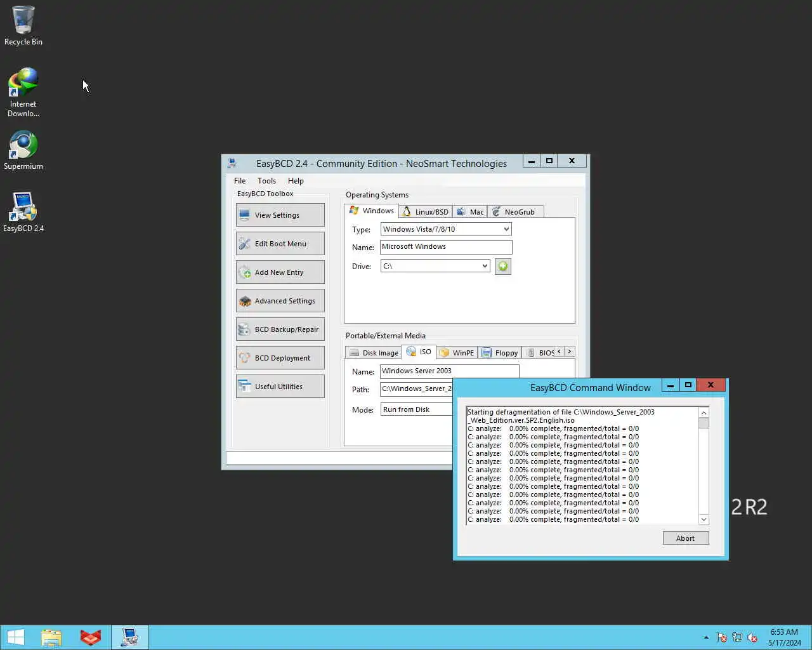Click the Action Center flag tray icon
This screenshot has width=812, height=650.
(x=721, y=637)
